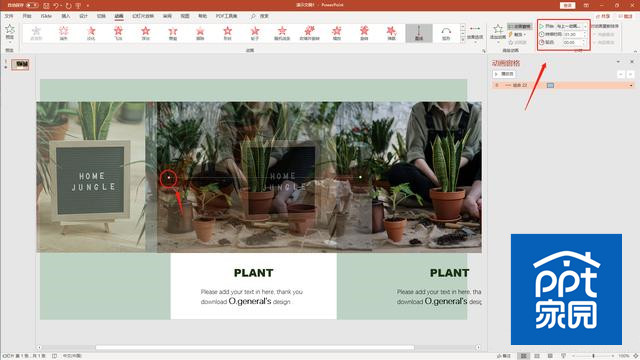This screenshot has height=360, width=640.
Task: Select animation item 22 in Animation Pane
Action: tap(563, 85)
